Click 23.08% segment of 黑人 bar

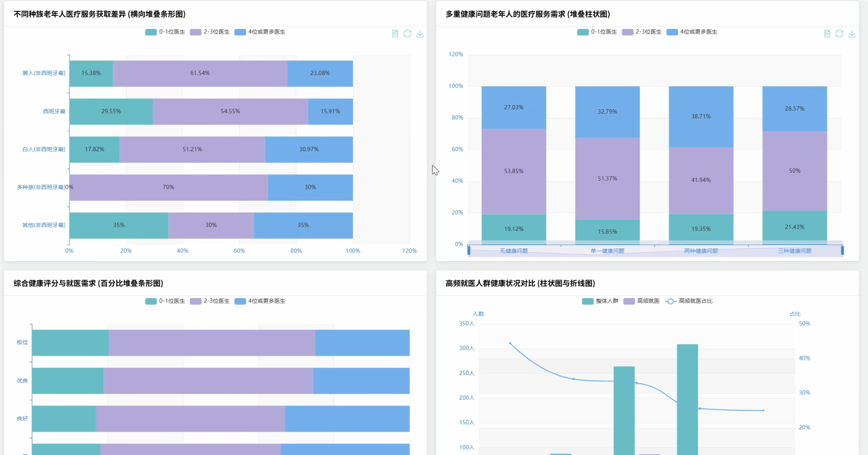pos(320,73)
